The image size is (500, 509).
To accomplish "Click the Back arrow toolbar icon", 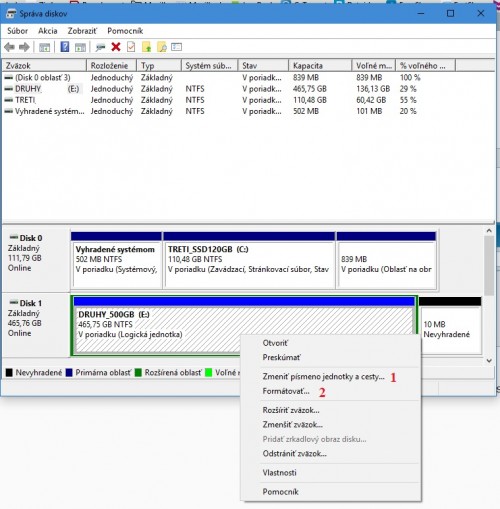I will pyautogui.click(x=9, y=47).
